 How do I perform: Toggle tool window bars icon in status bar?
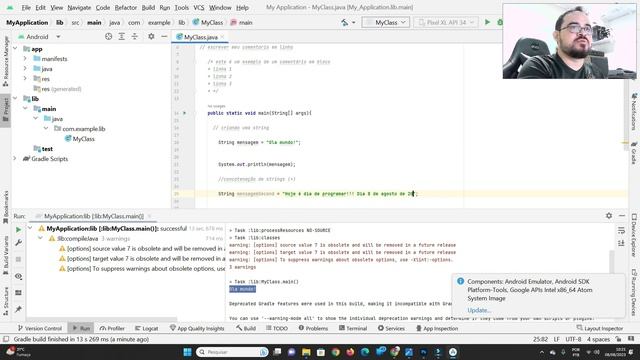(x=6, y=339)
